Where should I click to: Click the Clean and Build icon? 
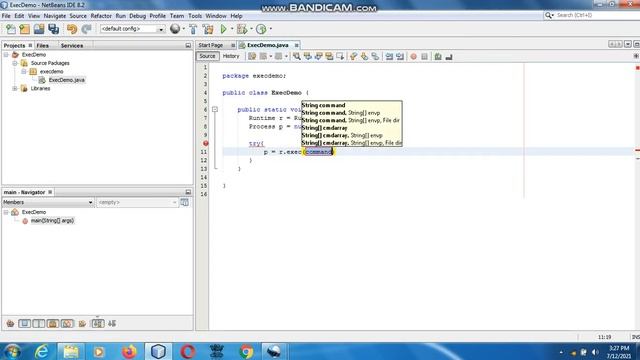point(208,29)
